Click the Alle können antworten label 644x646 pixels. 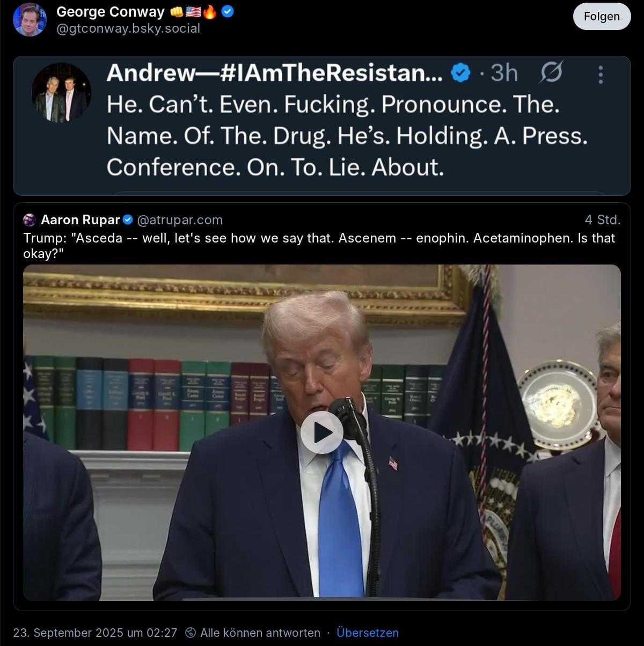coord(260,633)
